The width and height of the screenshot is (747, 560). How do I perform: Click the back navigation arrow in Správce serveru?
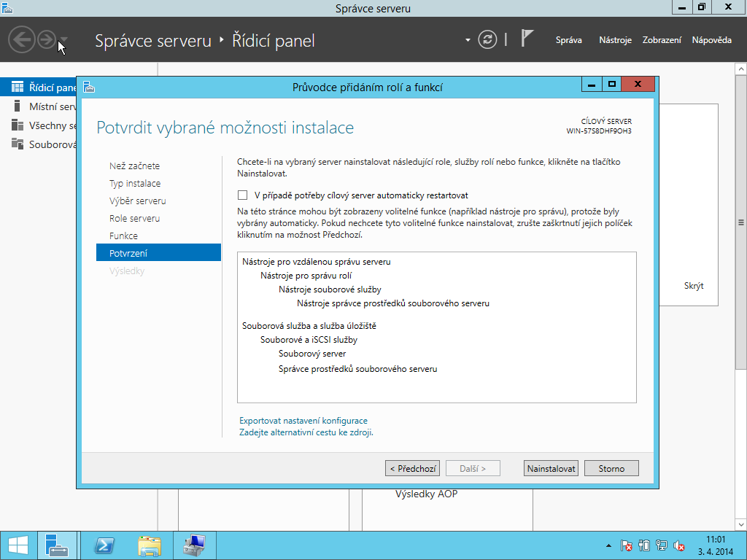pos(22,39)
